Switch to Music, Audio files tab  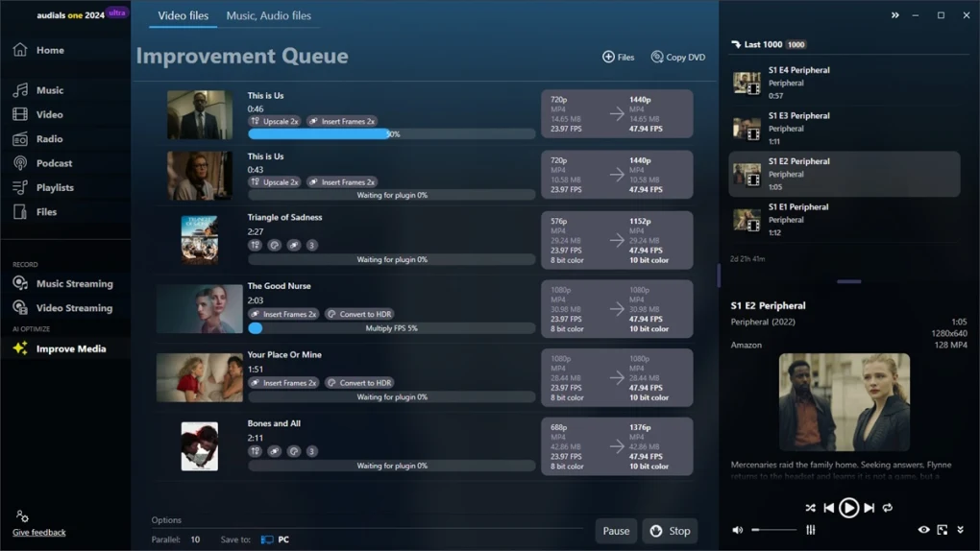click(x=268, y=15)
